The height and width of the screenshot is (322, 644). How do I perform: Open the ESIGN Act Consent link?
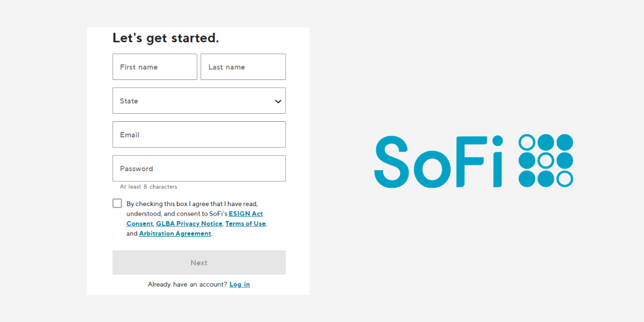pyautogui.click(x=246, y=214)
